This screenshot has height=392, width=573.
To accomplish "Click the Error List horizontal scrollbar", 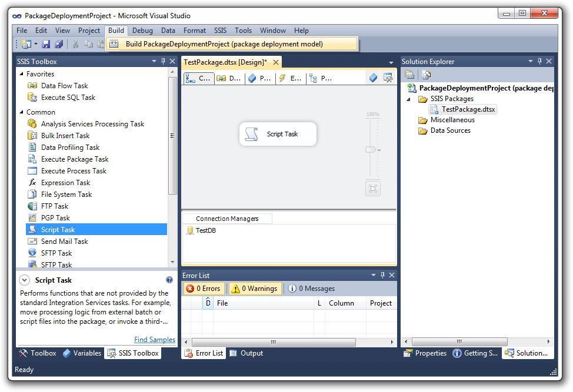I will coord(274,342).
